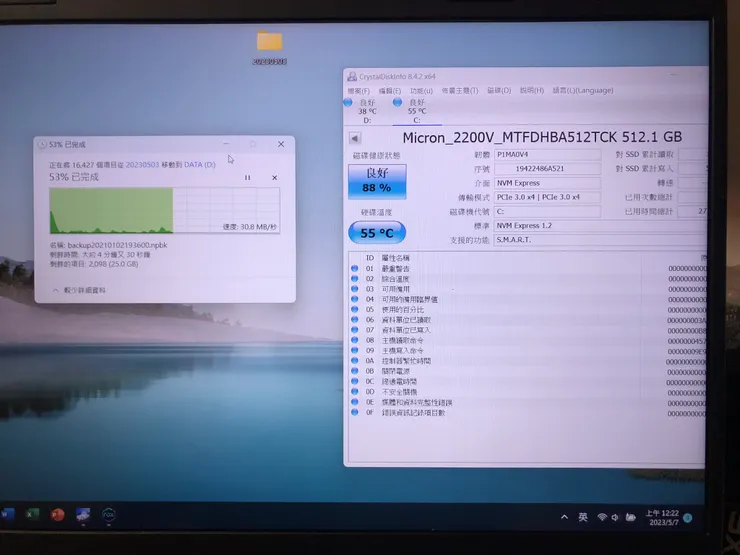Click the transfer mode field PCIe 3.0 x4
The width and height of the screenshot is (740, 555).
[547, 197]
